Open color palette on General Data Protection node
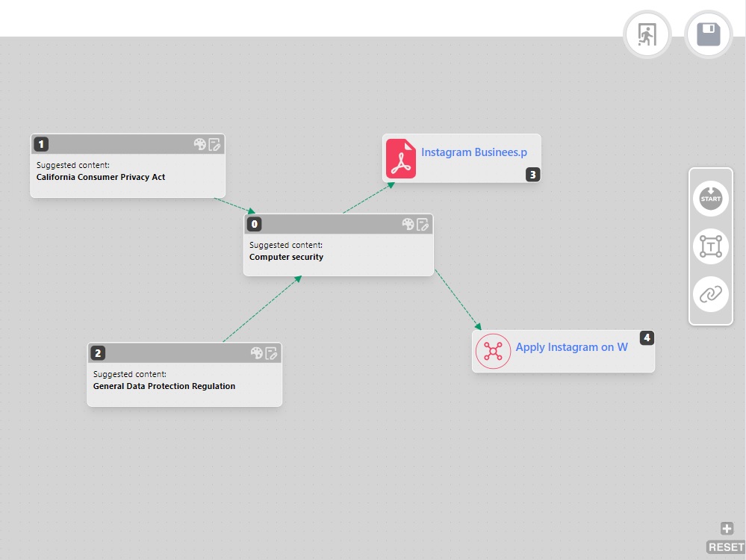The width and height of the screenshot is (746, 560). pos(256,353)
